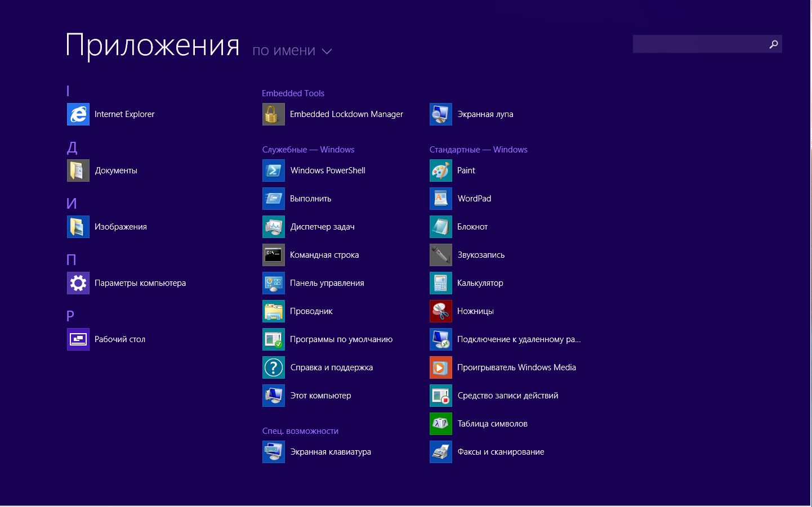Click the sort chevron arrow beside 'по имени'

(x=327, y=51)
